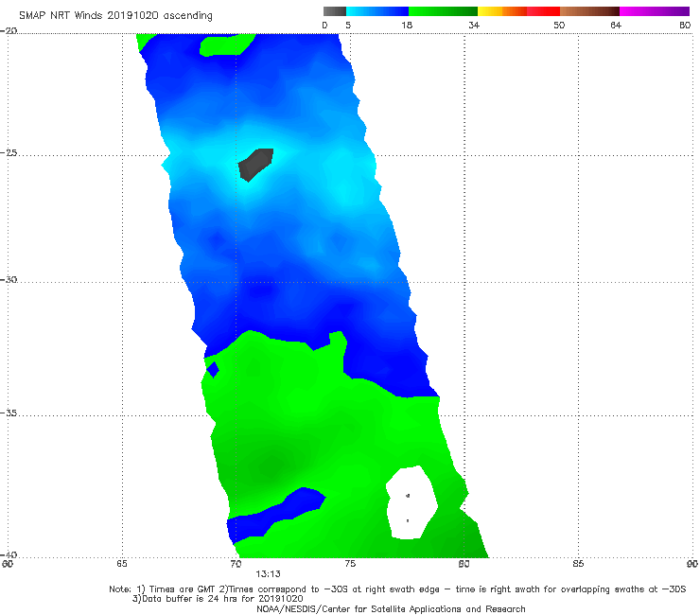Pick the green 18-34 colorbar segment
Viewport: 700px width, 615px height.
pos(443,11)
